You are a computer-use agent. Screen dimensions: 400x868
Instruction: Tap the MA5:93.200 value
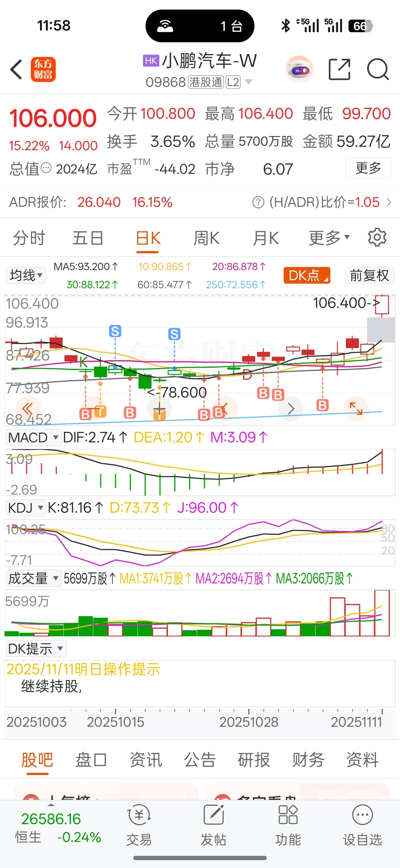(x=86, y=267)
